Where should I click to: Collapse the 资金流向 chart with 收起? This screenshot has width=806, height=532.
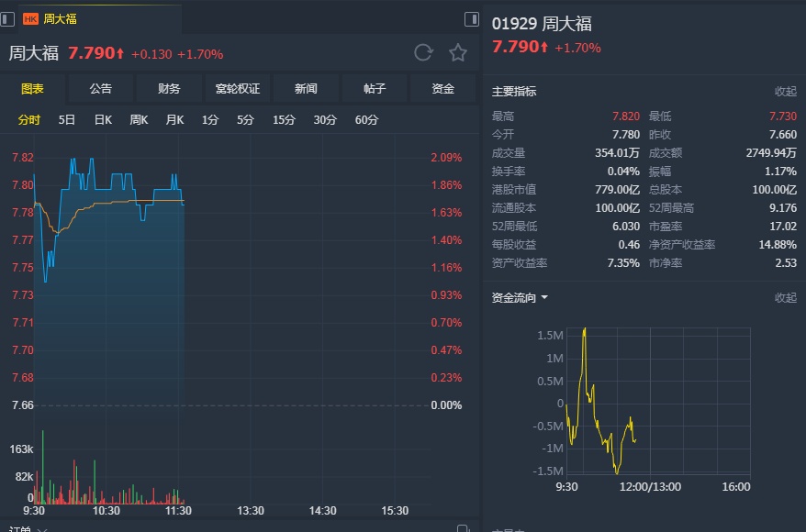pos(785,297)
